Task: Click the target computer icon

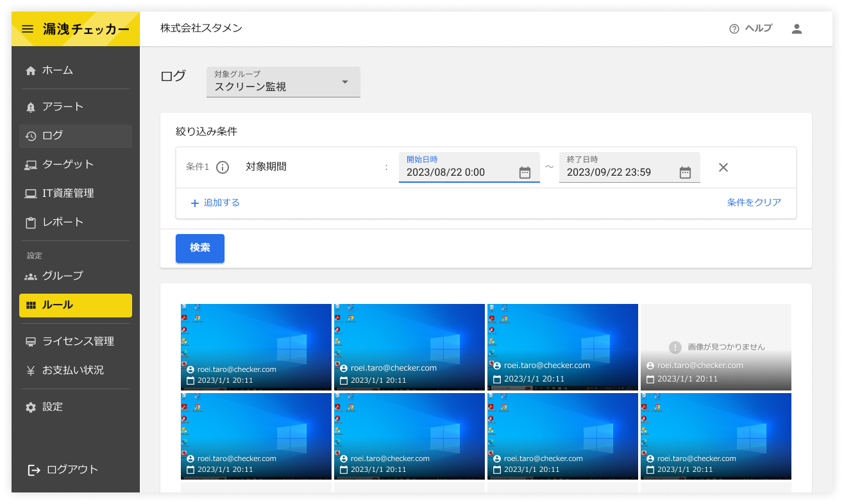Action: [30, 165]
